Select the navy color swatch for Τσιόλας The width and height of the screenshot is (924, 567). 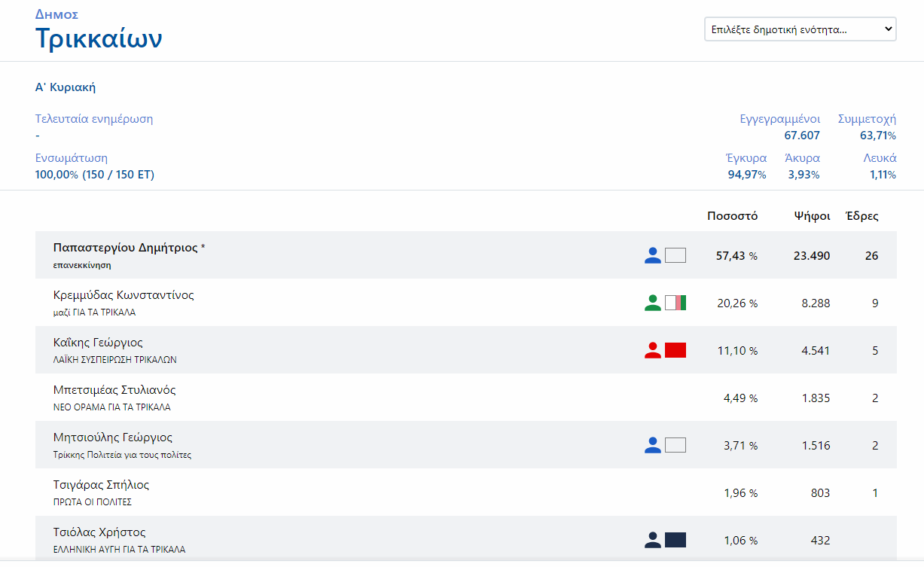pos(675,540)
